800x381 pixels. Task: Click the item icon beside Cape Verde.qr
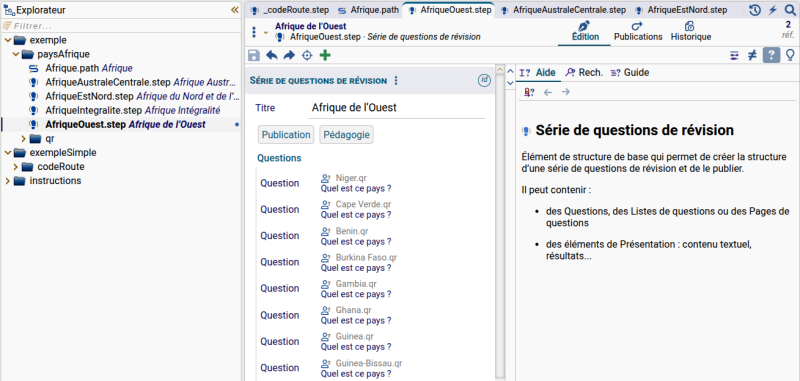click(326, 205)
